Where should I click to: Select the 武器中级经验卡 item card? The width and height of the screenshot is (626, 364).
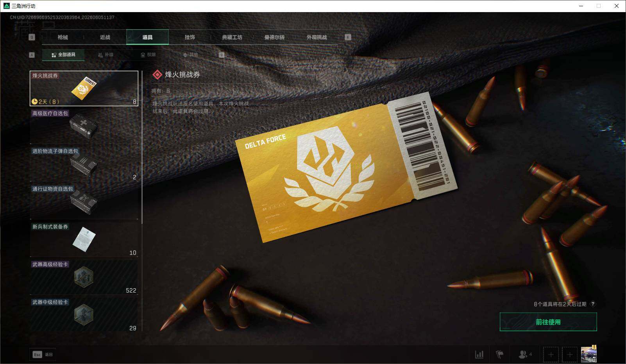pyautogui.click(x=84, y=315)
